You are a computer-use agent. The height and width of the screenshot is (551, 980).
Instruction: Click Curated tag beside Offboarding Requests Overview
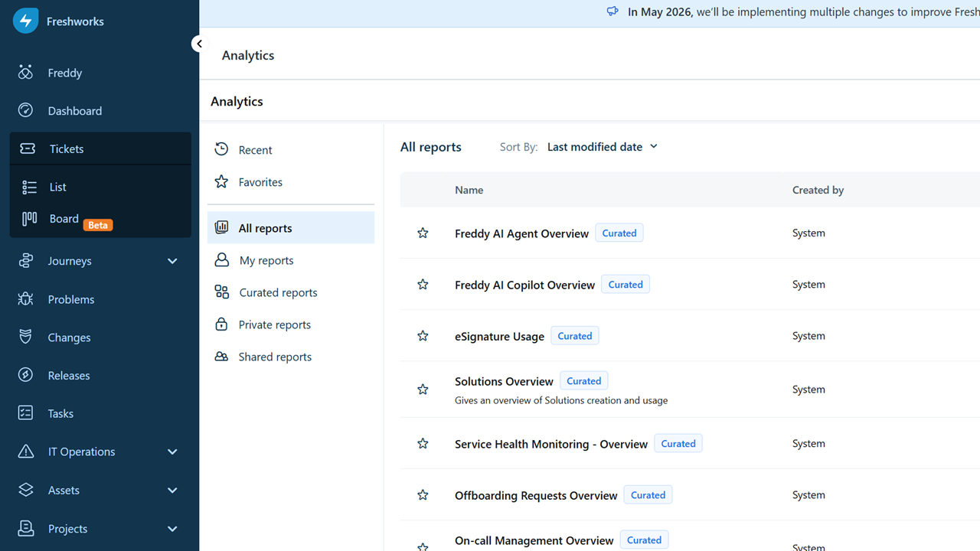pyautogui.click(x=648, y=495)
